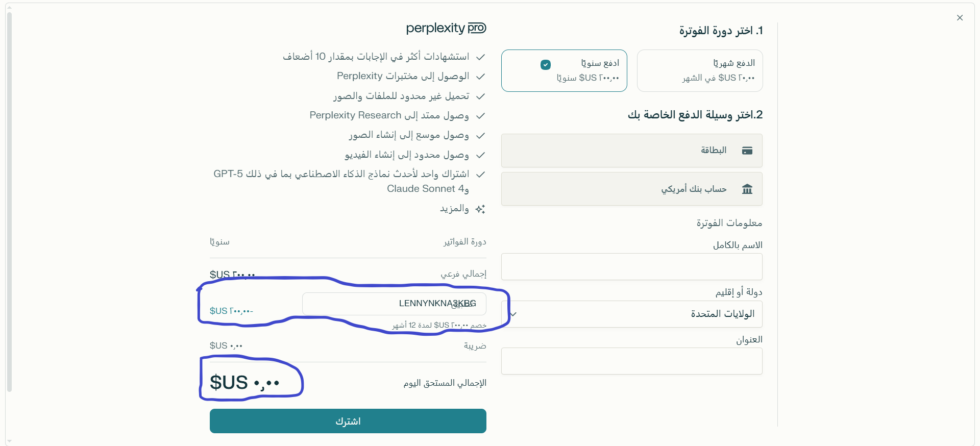Select the yearly billing option ادفع سنويًا
980x446 pixels.
point(564,70)
